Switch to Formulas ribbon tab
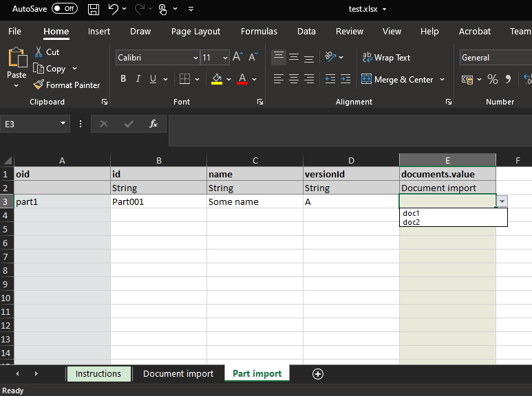The image size is (532, 396). [259, 31]
